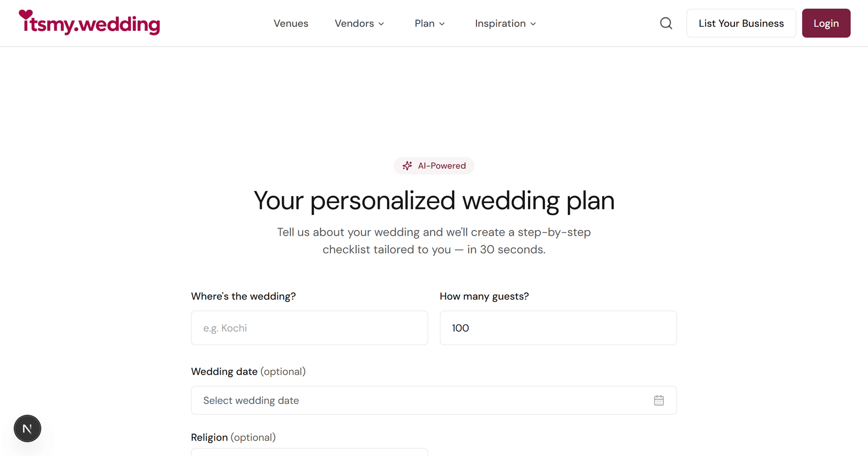The width and height of the screenshot is (868, 456).
Task: Click the Plan menu chevron arrow
Action: tap(443, 24)
